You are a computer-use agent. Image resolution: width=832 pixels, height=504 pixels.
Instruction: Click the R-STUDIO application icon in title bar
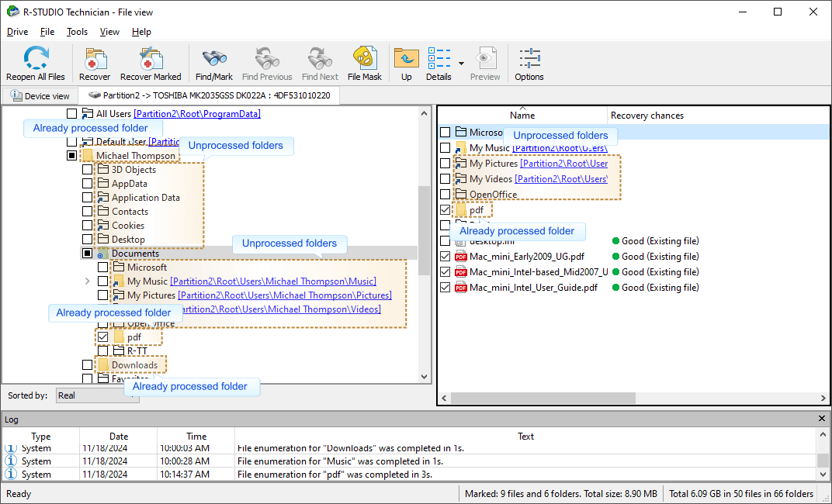tap(12, 12)
